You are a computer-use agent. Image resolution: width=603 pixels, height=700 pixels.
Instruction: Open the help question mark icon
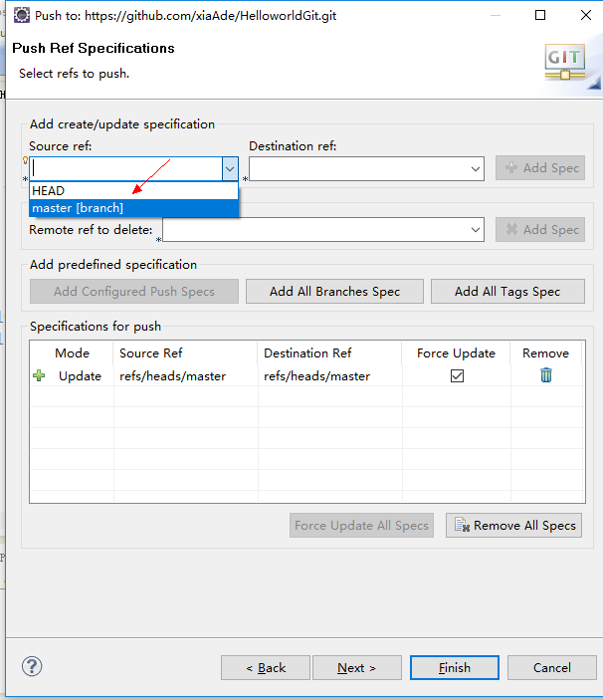click(32, 666)
